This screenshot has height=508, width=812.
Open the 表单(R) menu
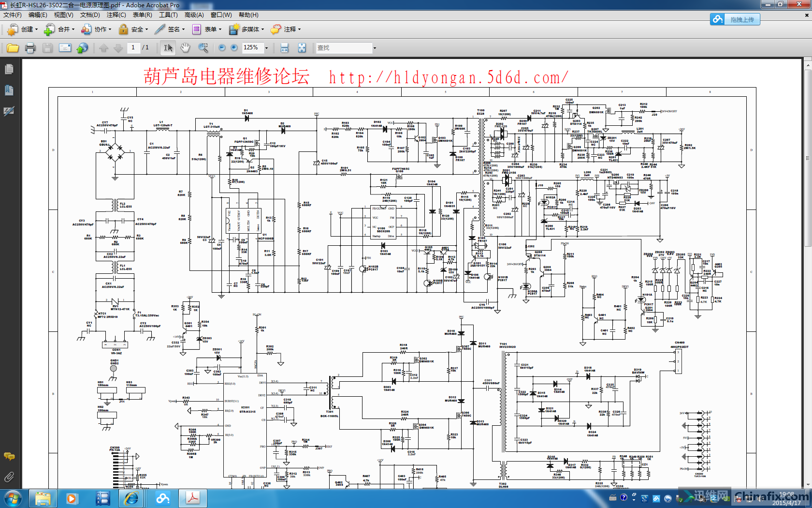click(x=142, y=15)
